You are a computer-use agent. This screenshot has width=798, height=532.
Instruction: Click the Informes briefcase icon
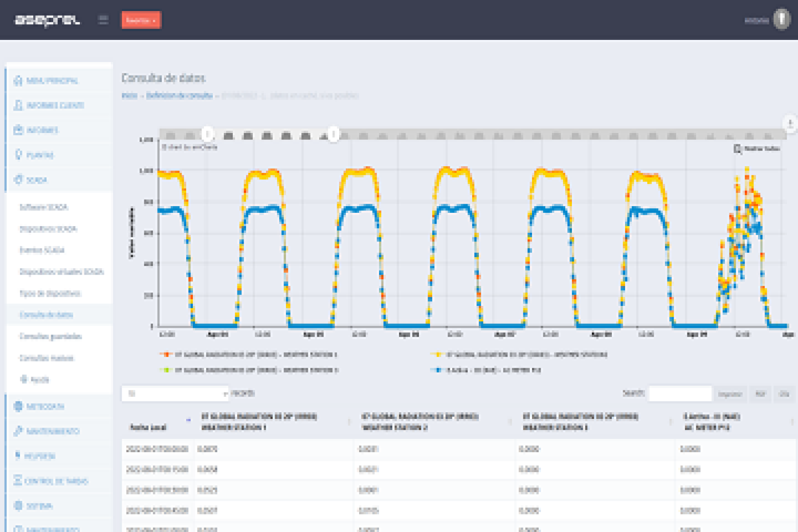coord(18,130)
